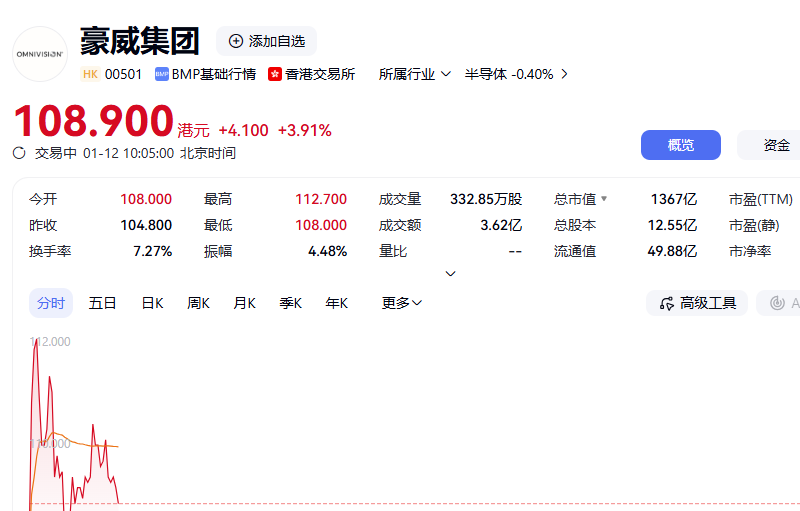Switch to the 概览 tab
Image resolution: width=800 pixels, height=511 pixels.
click(x=681, y=145)
